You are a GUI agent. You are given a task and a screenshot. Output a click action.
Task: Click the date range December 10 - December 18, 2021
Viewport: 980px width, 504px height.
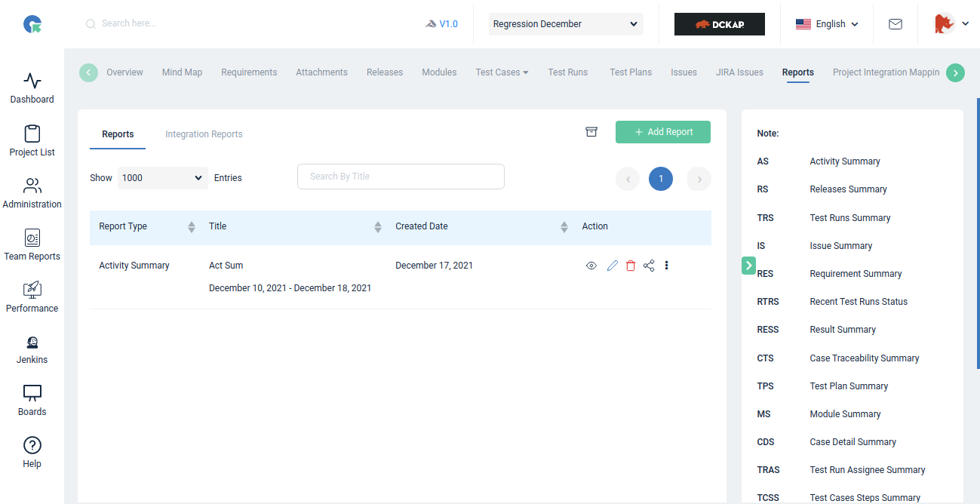coord(290,288)
